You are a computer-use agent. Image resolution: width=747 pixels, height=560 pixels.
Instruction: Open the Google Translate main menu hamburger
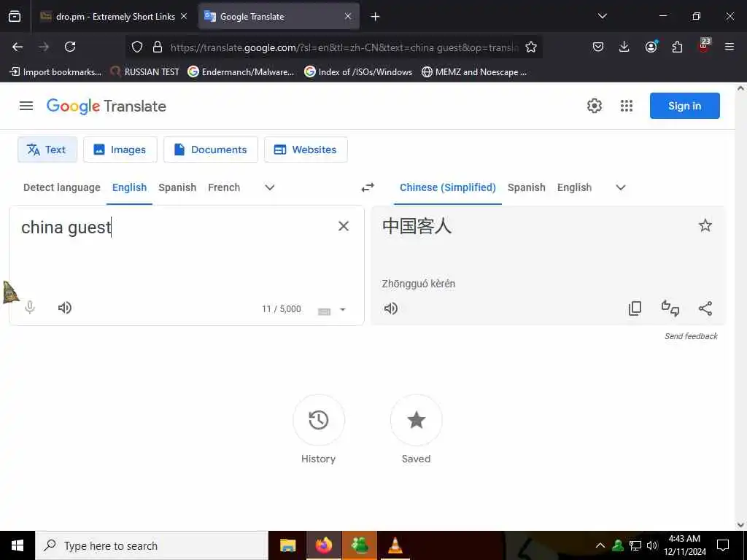pyautogui.click(x=26, y=106)
